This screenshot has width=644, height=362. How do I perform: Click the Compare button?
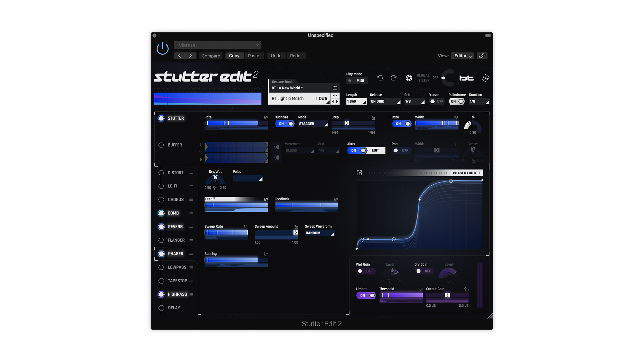coord(211,56)
